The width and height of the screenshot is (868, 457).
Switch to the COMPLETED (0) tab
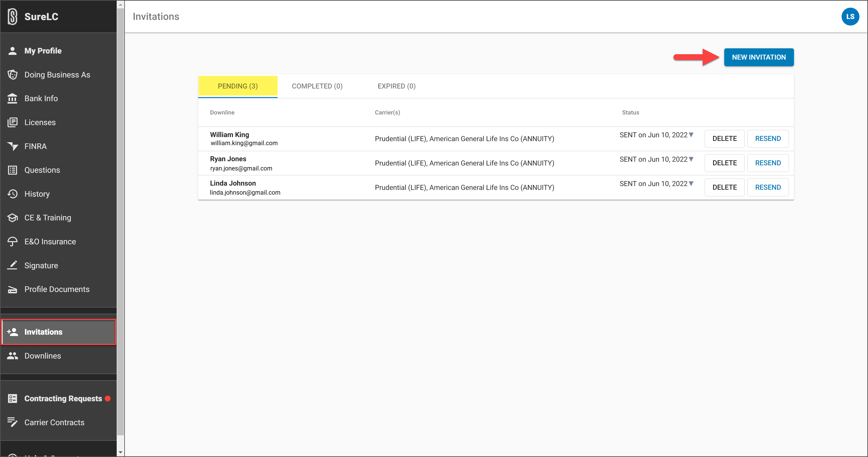pyautogui.click(x=317, y=86)
